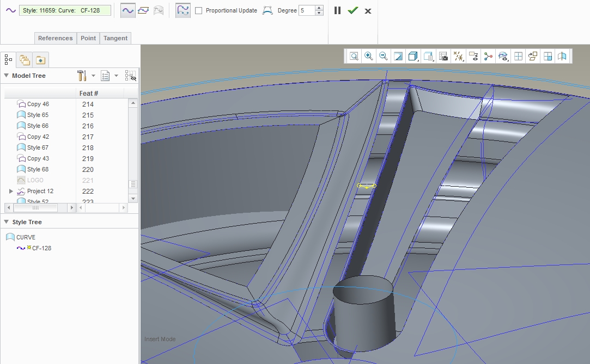Open the display style cube dropdown
This screenshot has width=590, height=364.
(413, 57)
